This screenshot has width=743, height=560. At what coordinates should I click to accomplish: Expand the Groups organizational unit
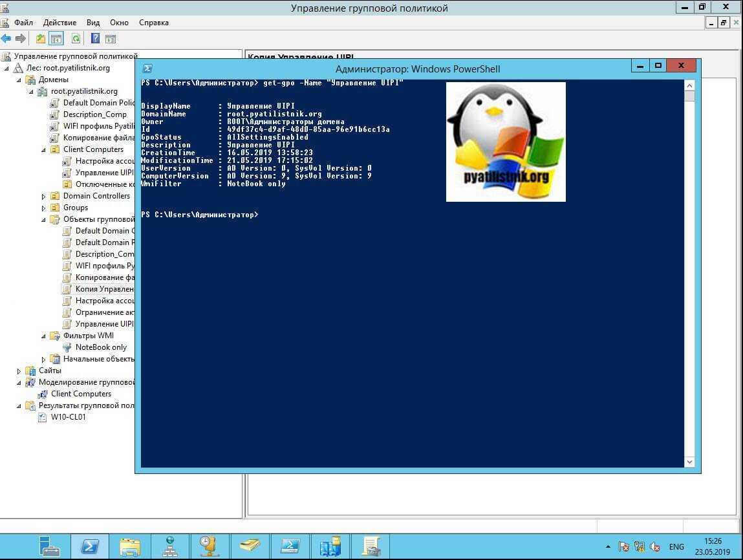tap(44, 208)
